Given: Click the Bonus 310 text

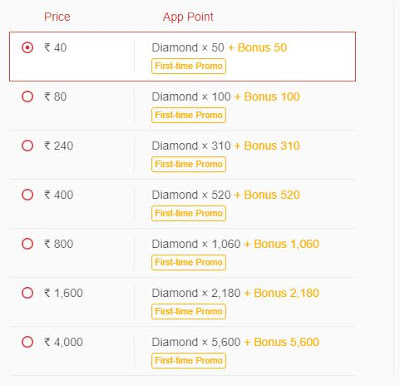Looking at the screenshot, I should (272, 146).
